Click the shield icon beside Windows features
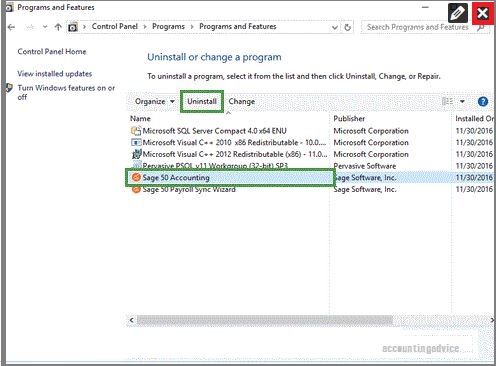The width and height of the screenshot is (496, 366). click(x=9, y=88)
